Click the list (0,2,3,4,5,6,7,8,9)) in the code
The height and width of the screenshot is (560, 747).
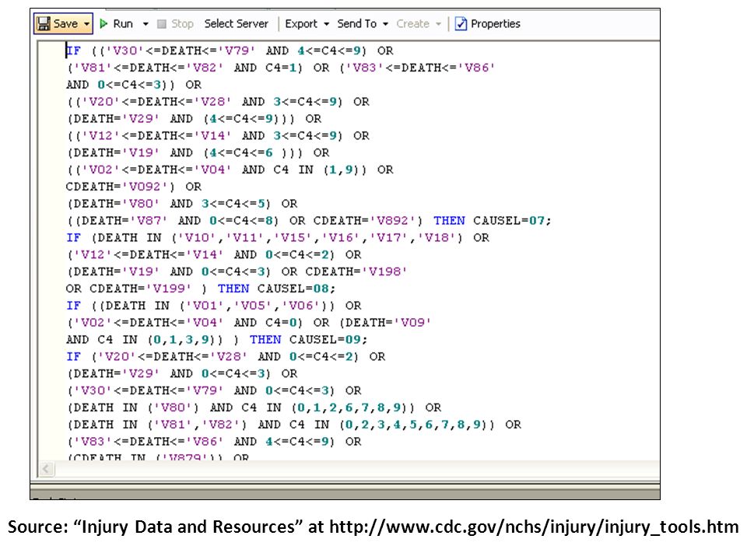pyautogui.click(x=417, y=425)
